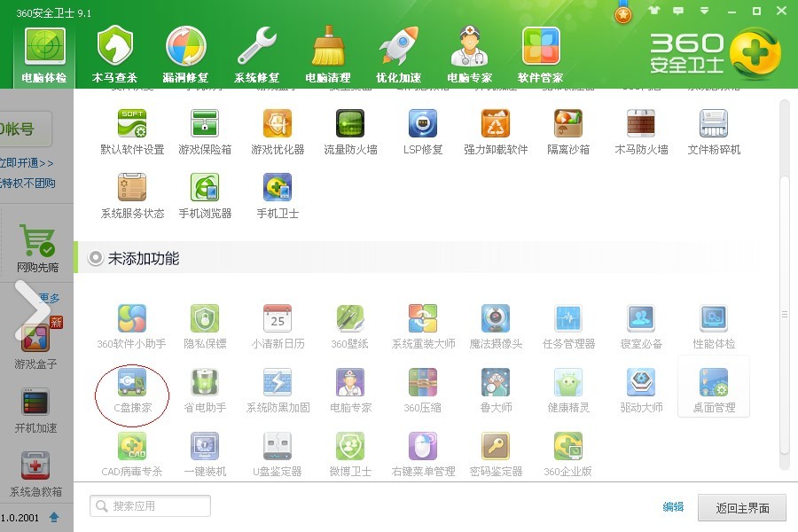Add 系统重装大师
798x532 pixels.
coord(423,325)
